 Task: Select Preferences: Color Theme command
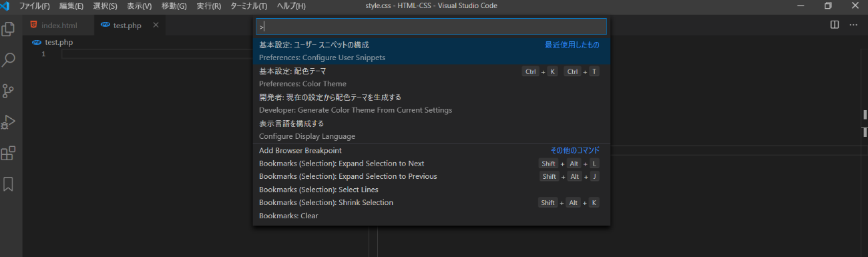(431, 77)
